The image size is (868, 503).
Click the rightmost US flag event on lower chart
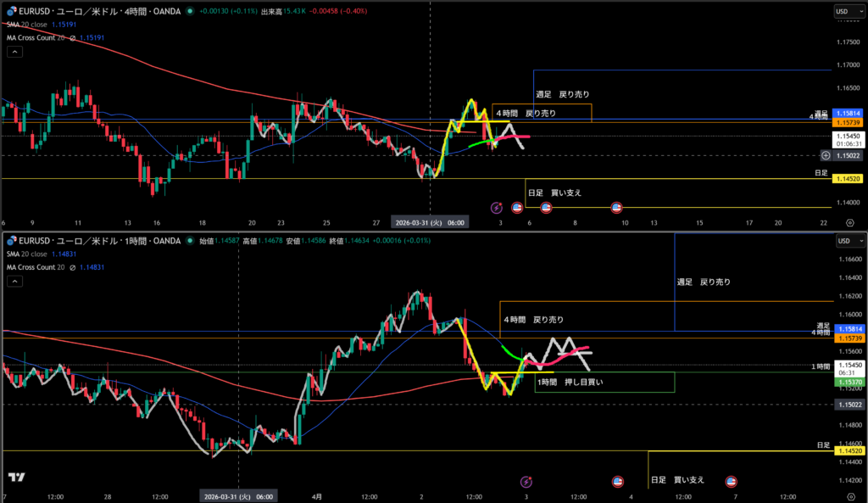click(x=731, y=482)
